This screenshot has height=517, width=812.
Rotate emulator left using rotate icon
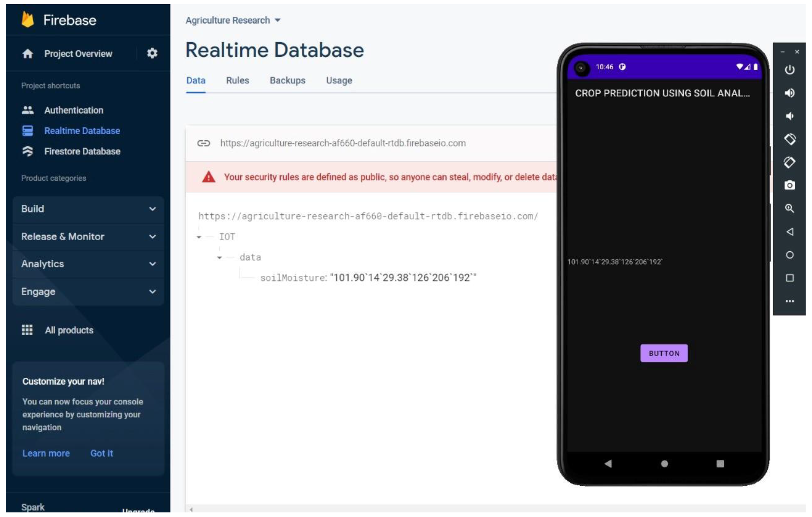pyautogui.click(x=789, y=139)
